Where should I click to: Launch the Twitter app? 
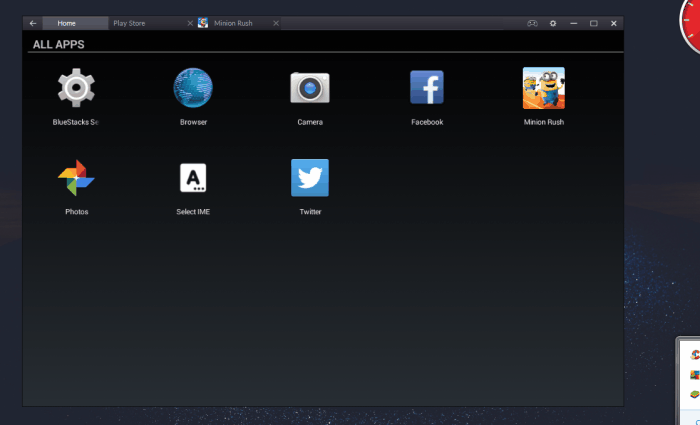[x=310, y=178]
